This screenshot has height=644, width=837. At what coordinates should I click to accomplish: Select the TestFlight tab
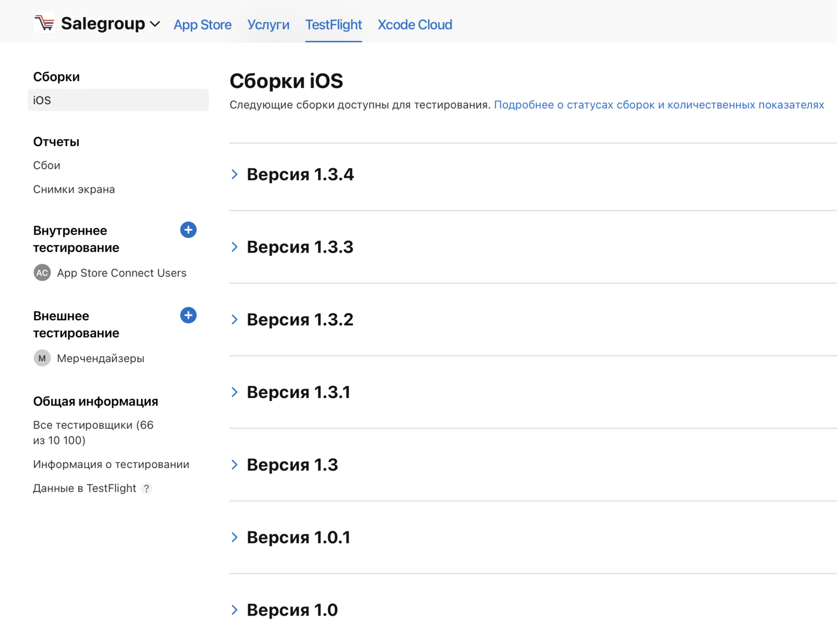[x=333, y=24]
